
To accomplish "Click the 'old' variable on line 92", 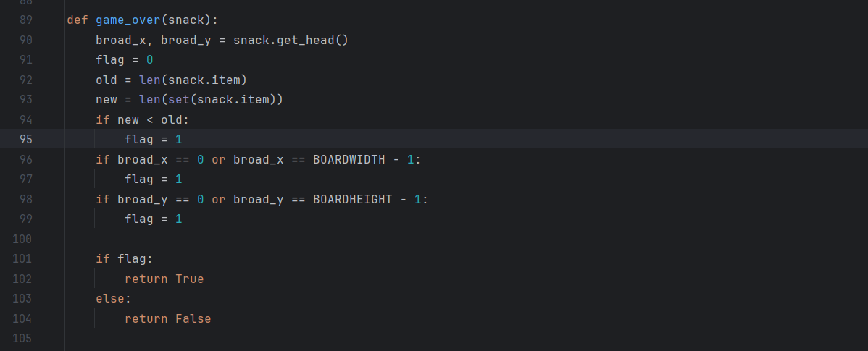I will coord(107,80).
